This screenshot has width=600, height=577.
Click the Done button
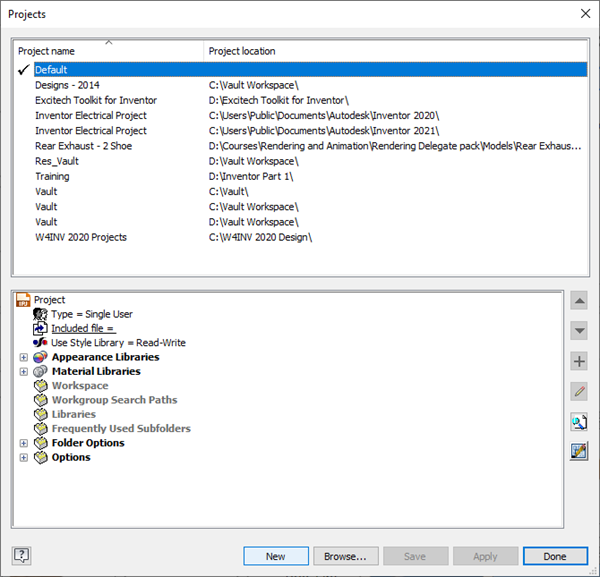point(555,556)
